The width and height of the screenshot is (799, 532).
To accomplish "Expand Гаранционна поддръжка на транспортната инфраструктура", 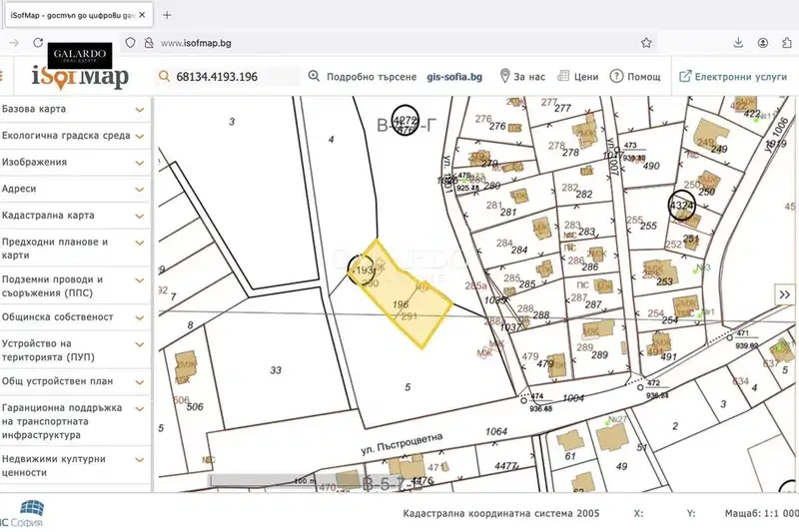I will pyautogui.click(x=74, y=421).
